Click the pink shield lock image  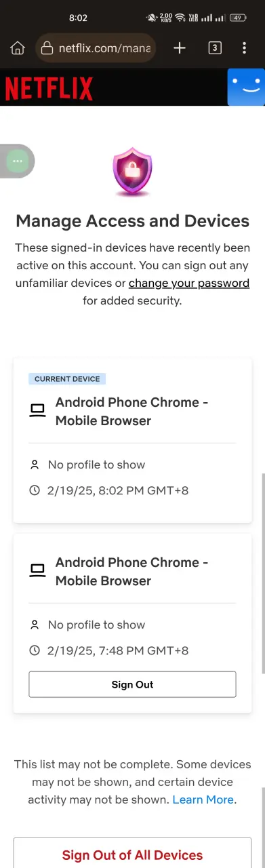click(x=132, y=173)
